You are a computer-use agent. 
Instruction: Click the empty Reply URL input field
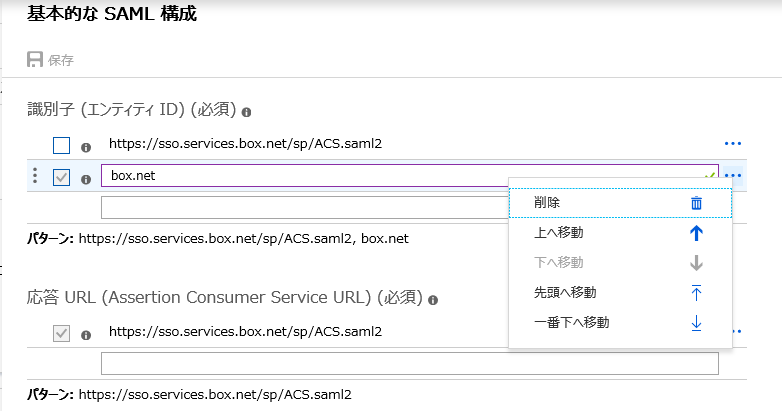coord(410,364)
